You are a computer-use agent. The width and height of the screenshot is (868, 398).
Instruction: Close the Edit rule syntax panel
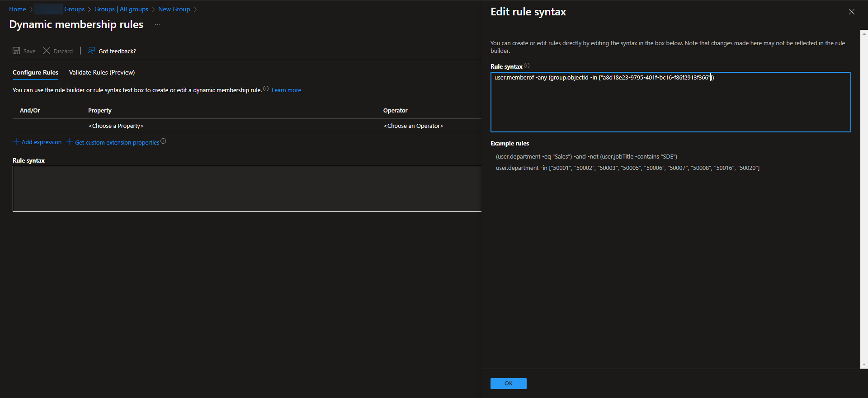pyautogui.click(x=851, y=12)
